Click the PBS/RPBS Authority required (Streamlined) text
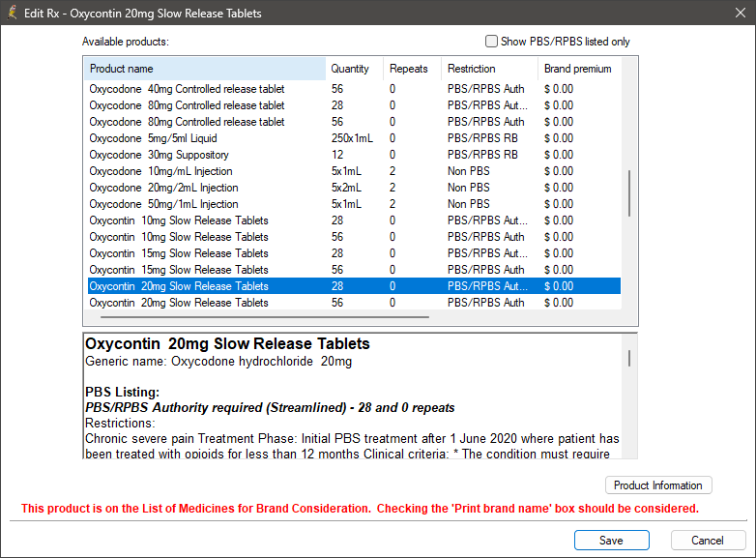Image resolution: width=756 pixels, height=558 pixels. coord(270,407)
